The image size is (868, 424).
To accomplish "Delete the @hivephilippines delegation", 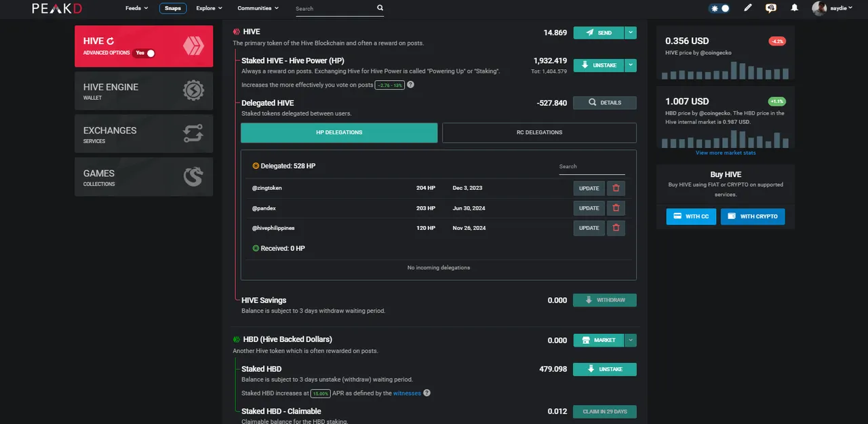I will [x=616, y=228].
